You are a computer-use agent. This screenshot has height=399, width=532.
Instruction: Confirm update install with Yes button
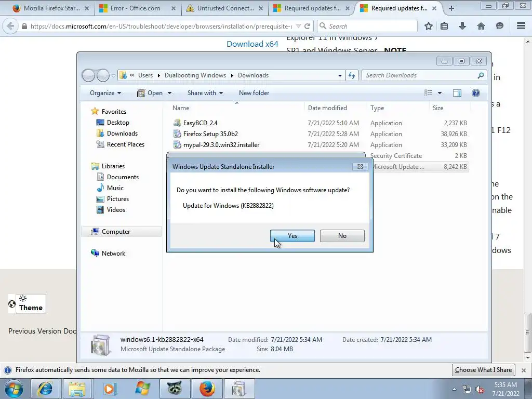(x=292, y=236)
